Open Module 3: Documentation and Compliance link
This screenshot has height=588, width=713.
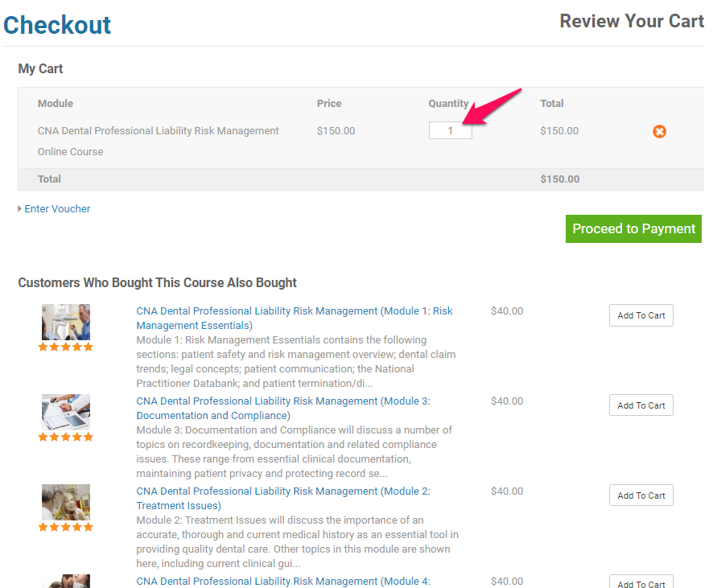tap(283, 408)
